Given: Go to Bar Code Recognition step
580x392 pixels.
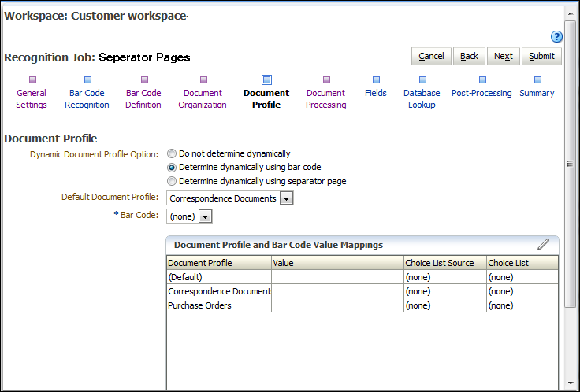Looking at the screenshot, I should 87,98.
